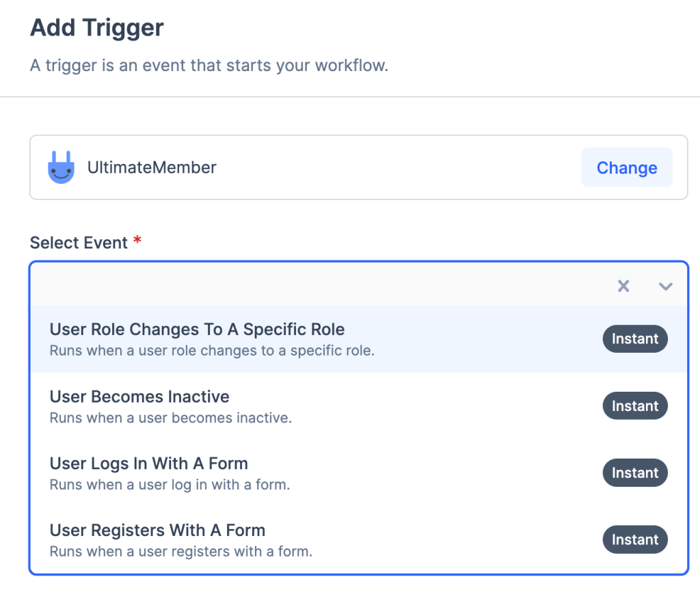Clear the Select Event field with X
Screen dimensions: 700x590
[x=623, y=286]
